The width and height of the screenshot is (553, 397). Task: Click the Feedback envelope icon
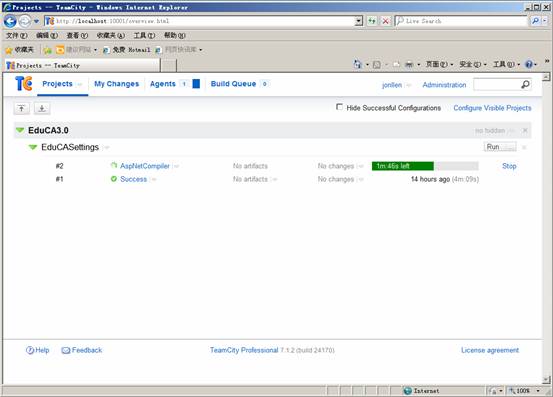66,350
